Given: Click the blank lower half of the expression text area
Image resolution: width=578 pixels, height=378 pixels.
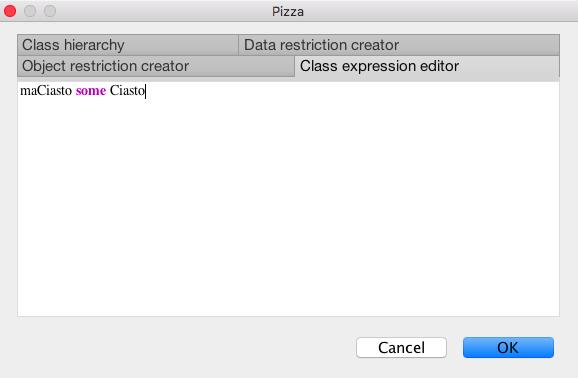Looking at the screenshot, I should coord(288,258).
